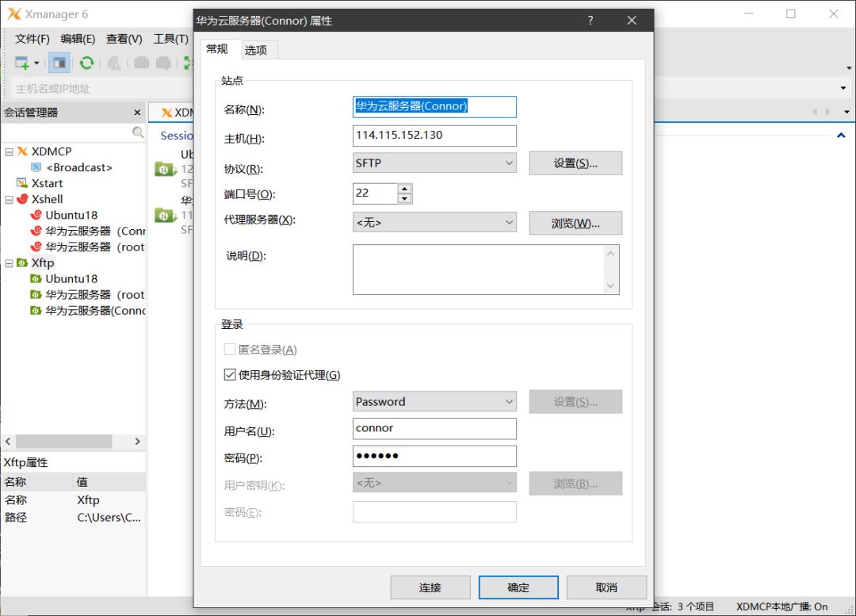Close the 会话管理器 panel
The height and width of the screenshot is (616, 856).
pos(137,113)
